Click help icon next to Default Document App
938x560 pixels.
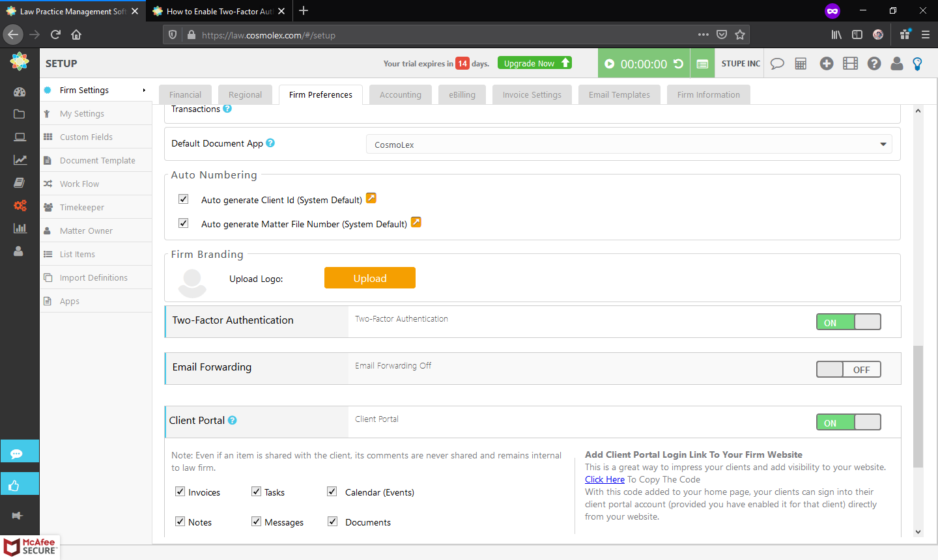(270, 143)
